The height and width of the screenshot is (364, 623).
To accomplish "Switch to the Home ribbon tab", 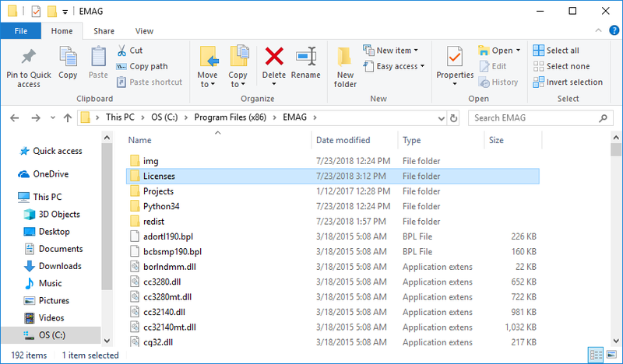I will (x=62, y=31).
